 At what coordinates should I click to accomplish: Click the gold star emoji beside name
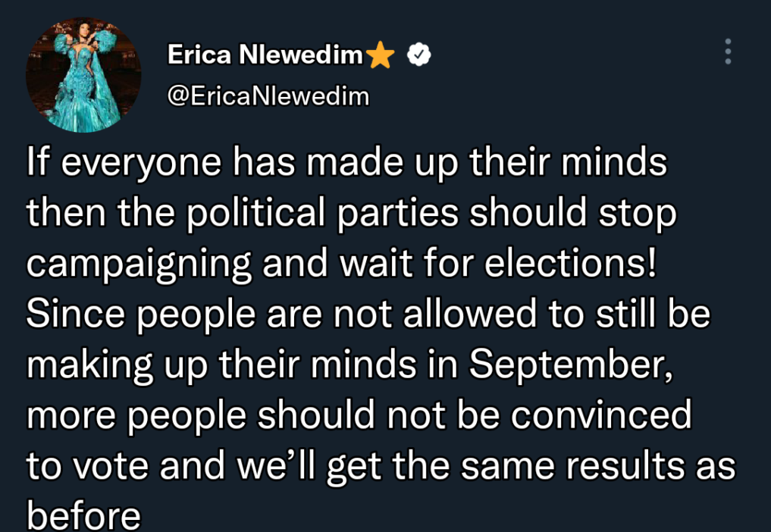click(380, 54)
